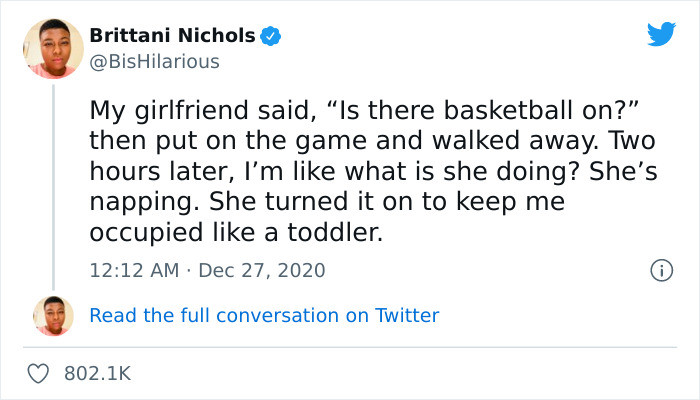Screen dimensions: 700x400
Task: Open the tweet info icon
Action: [660, 270]
